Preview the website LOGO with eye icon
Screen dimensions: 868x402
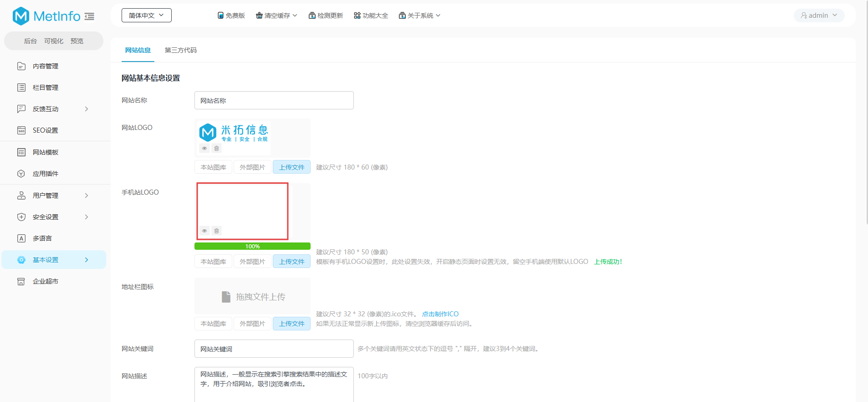(204, 149)
